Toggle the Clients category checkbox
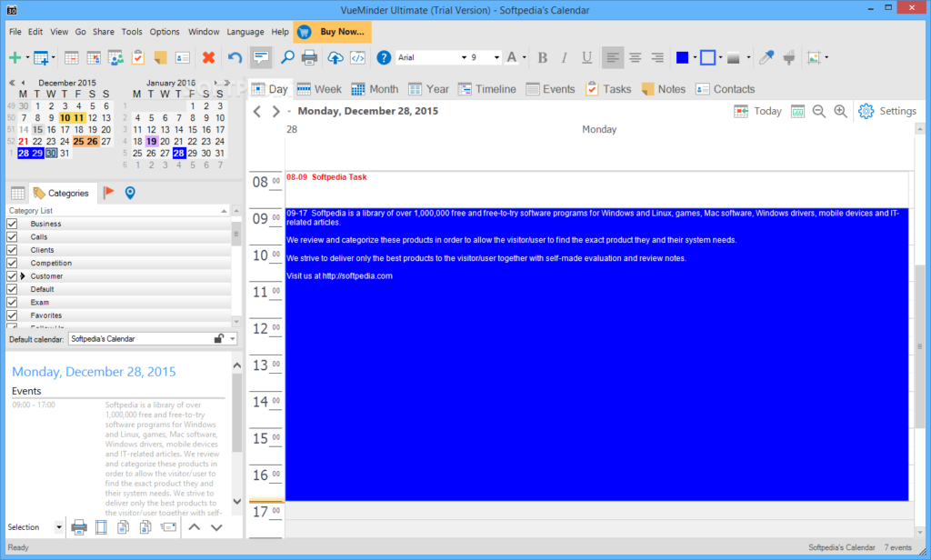The image size is (931, 560). point(13,250)
